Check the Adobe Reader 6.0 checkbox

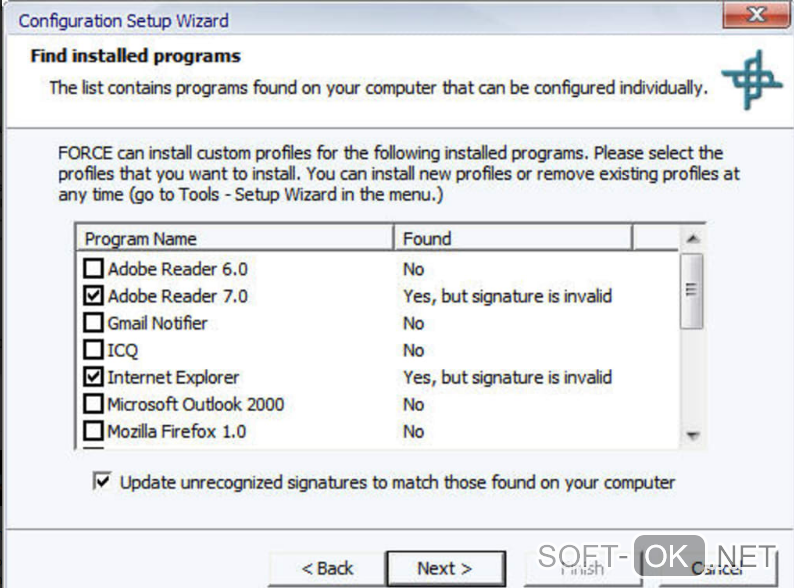click(x=93, y=269)
